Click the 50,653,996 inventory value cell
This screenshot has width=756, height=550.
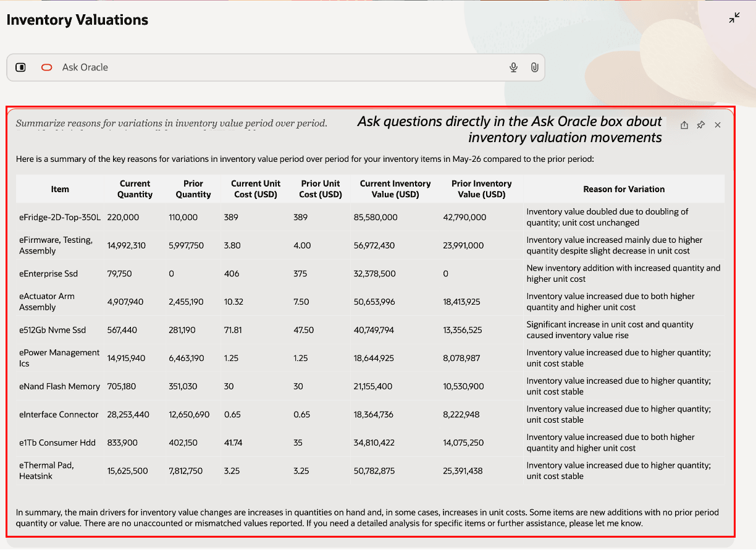(374, 302)
